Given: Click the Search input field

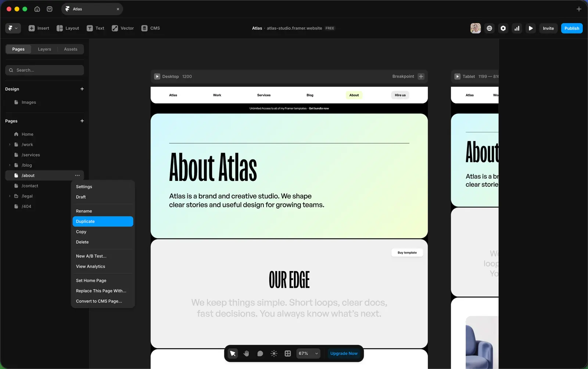Looking at the screenshot, I should (44, 70).
